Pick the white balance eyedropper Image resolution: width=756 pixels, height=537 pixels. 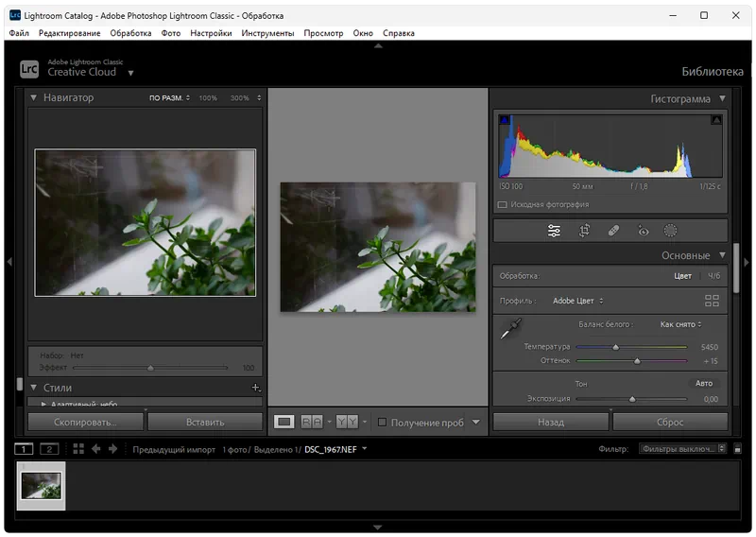511,329
